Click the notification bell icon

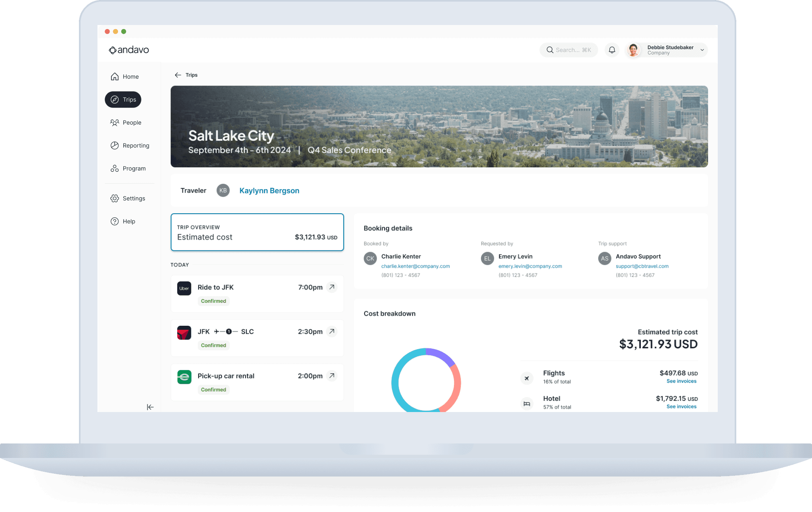612,50
